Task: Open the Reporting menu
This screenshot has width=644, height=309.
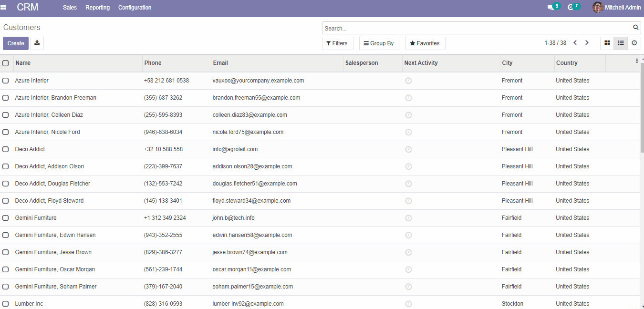Action: pos(97,8)
